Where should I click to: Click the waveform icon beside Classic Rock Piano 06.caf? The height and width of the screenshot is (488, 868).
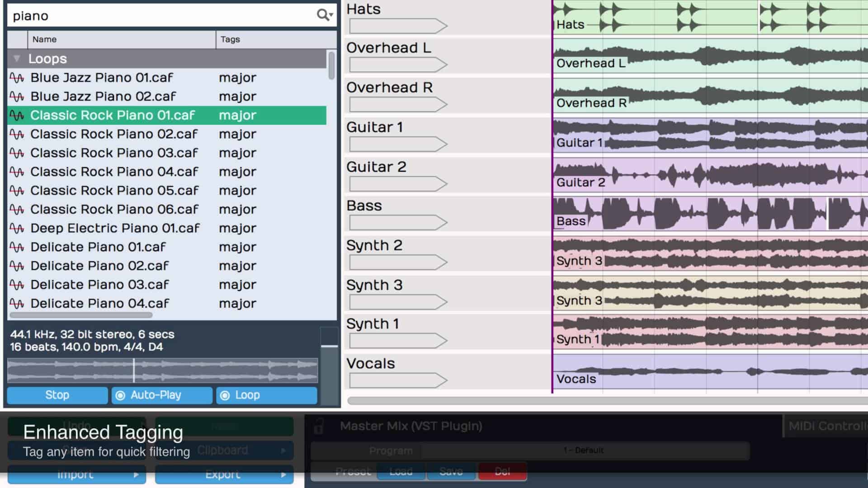point(16,209)
